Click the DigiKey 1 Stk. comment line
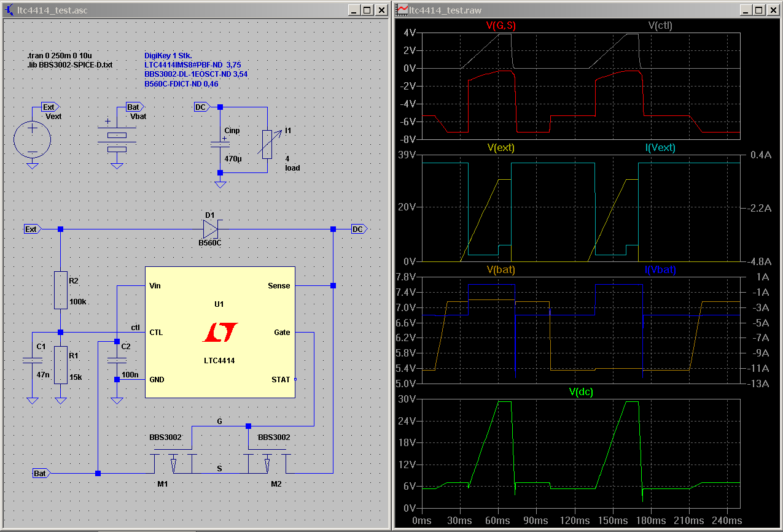 point(168,55)
